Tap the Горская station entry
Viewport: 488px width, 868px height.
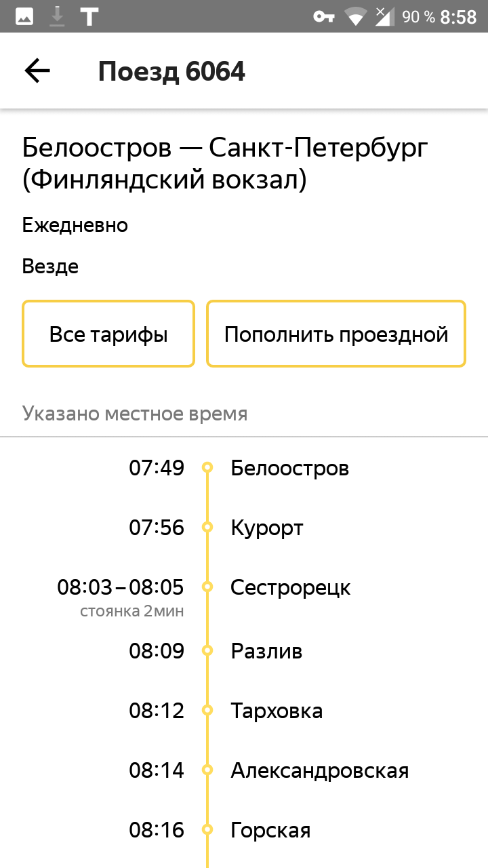point(270,830)
